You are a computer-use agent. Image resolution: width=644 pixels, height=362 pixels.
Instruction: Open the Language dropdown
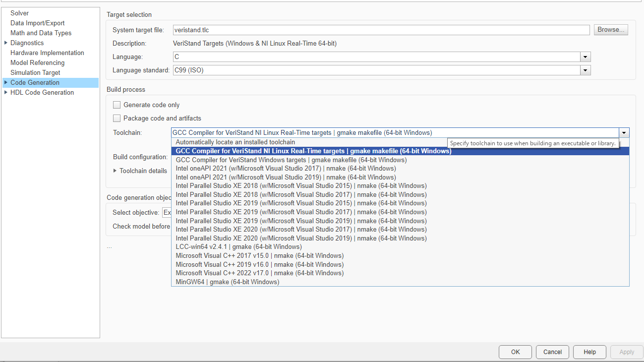[x=585, y=57]
